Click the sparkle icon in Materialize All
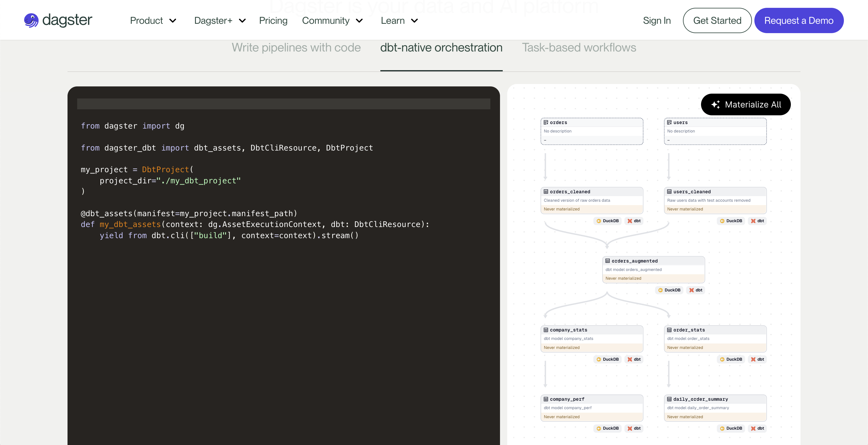Image resolution: width=868 pixels, height=445 pixels. point(715,104)
